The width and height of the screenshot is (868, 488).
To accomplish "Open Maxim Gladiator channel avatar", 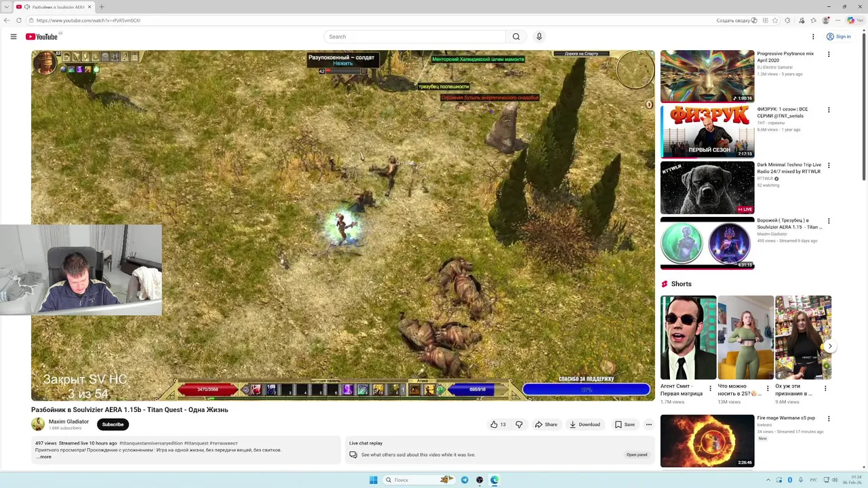I will [38, 424].
